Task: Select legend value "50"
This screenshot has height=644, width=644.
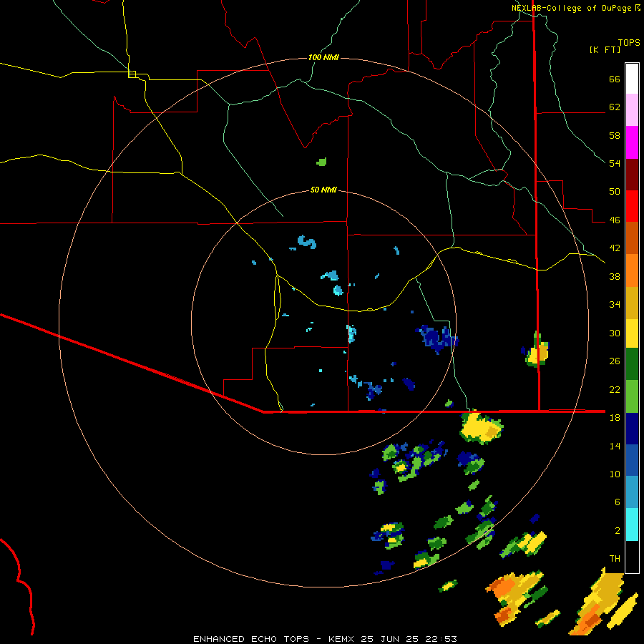Action: (x=615, y=192)
